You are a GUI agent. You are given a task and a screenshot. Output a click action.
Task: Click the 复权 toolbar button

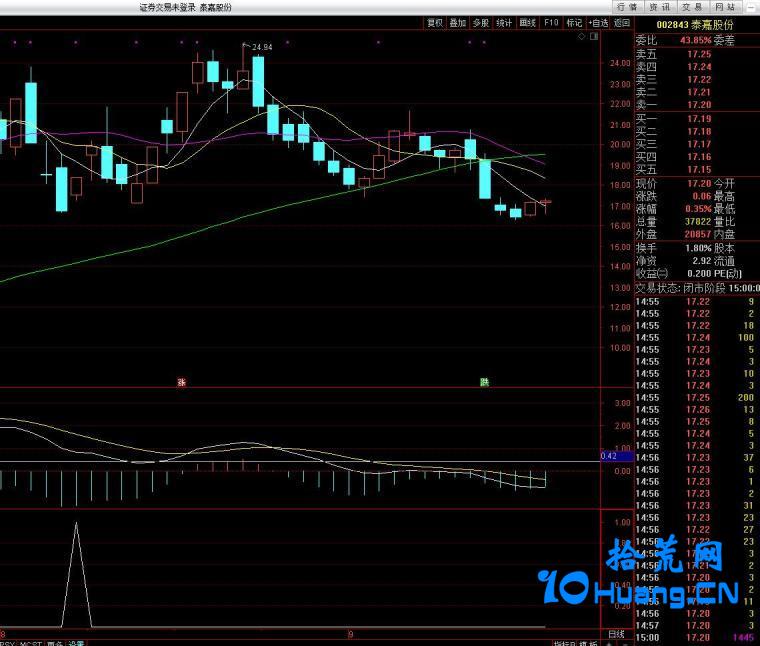435,22
